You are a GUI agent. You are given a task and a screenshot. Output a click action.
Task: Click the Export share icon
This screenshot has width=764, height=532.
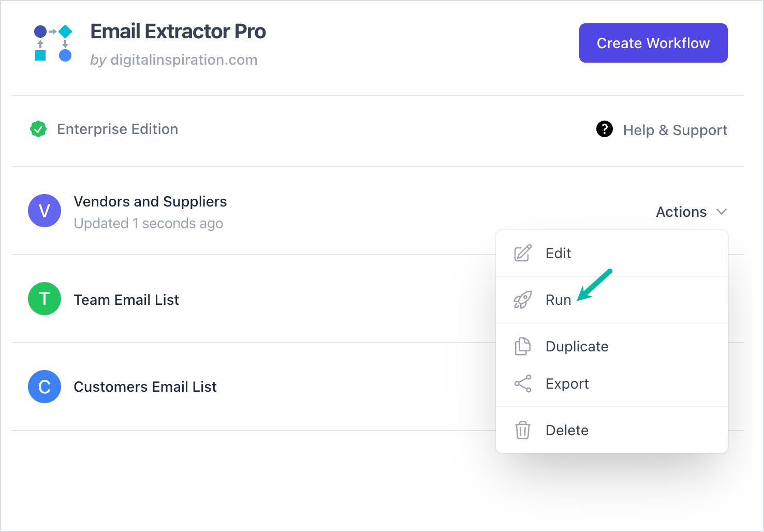pos(523,383)
